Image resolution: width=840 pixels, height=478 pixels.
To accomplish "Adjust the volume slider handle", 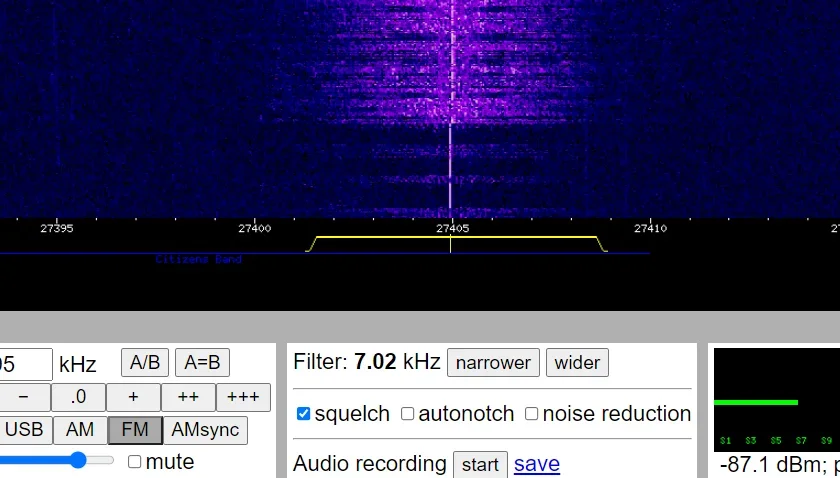I will 78,460.
